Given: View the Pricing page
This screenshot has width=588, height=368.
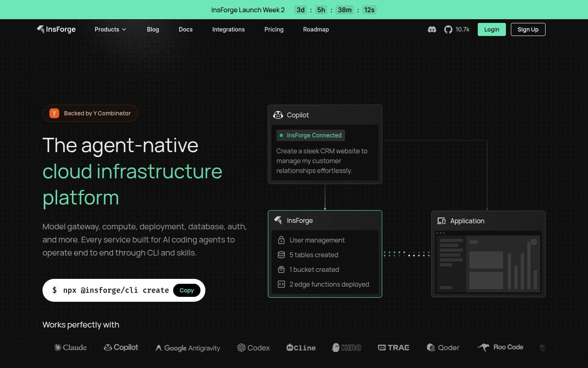Looking at the screenshot, I should click(274, 29).
